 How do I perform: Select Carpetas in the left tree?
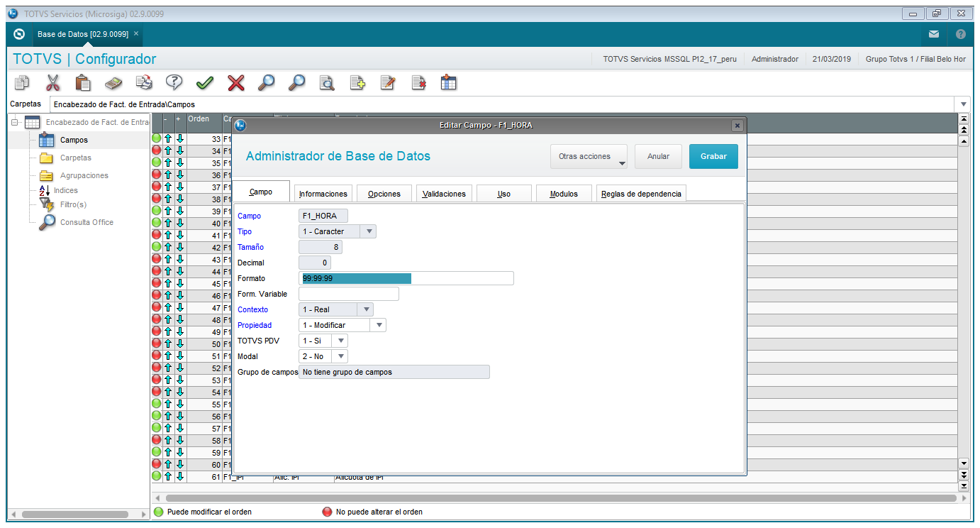tap(75, 158)
